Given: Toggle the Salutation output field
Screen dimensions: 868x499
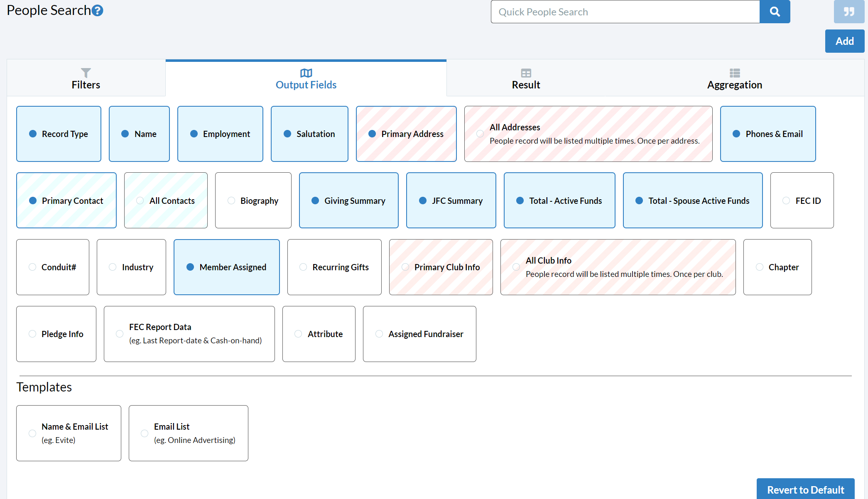Looking at the screenshot, I should tap(309, 134).
